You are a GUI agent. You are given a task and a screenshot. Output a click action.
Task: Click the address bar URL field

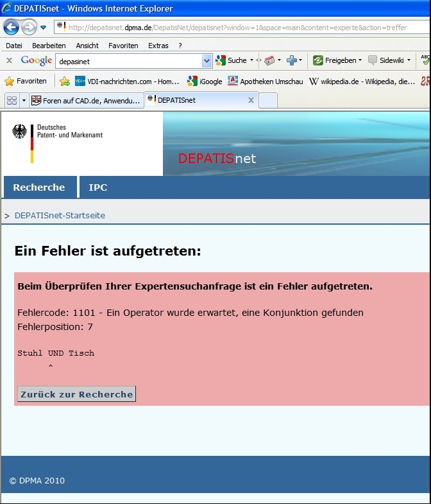click(x=242, y=28)
